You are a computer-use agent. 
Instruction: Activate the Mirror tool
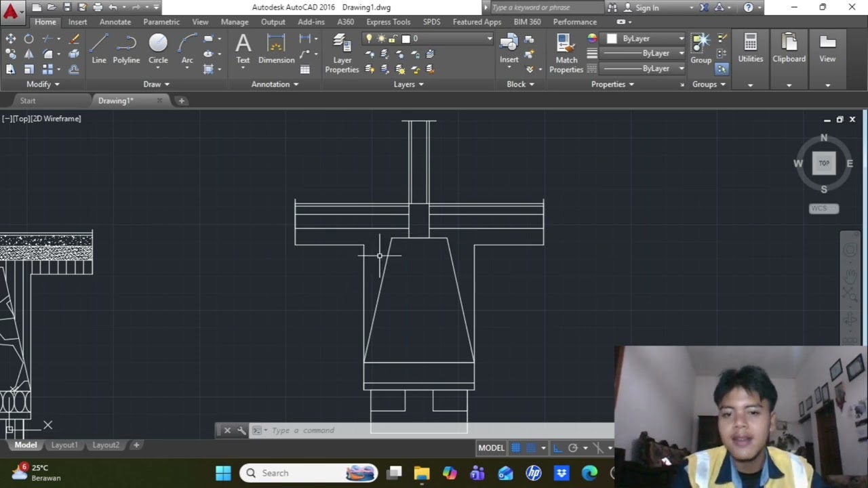[x=29, y=54]
